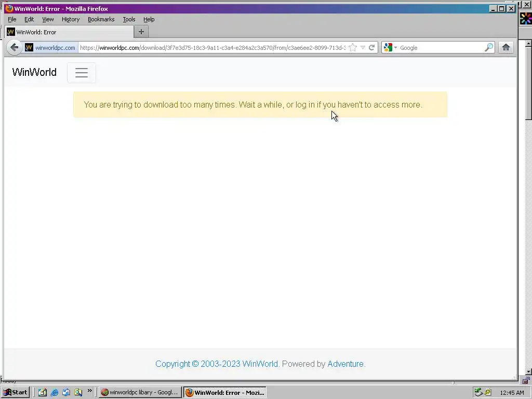This screenshot has height=399, width=532.
Task: Open the search folder quick launch icon
Action: (78, 393)
